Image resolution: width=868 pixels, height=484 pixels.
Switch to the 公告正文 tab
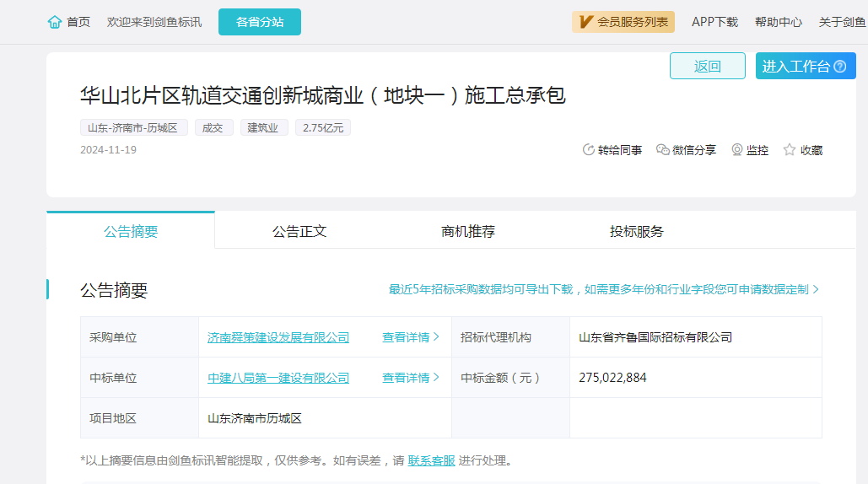point(299,231)
